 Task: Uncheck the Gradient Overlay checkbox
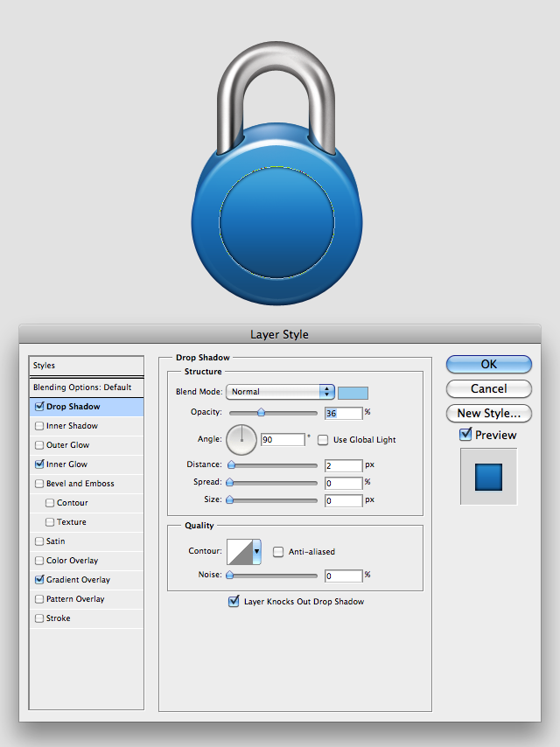39,580
